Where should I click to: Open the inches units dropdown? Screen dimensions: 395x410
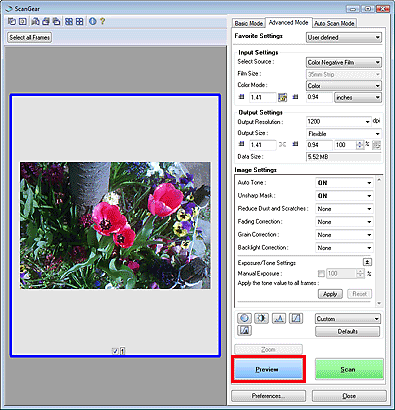tap(358, 97)
